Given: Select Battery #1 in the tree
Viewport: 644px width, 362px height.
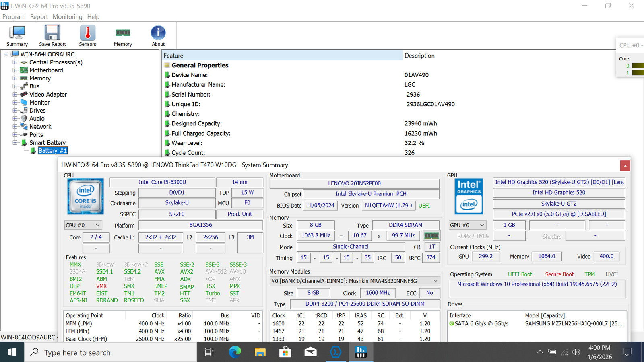Looking at the screenshot, I should (52, 151).
